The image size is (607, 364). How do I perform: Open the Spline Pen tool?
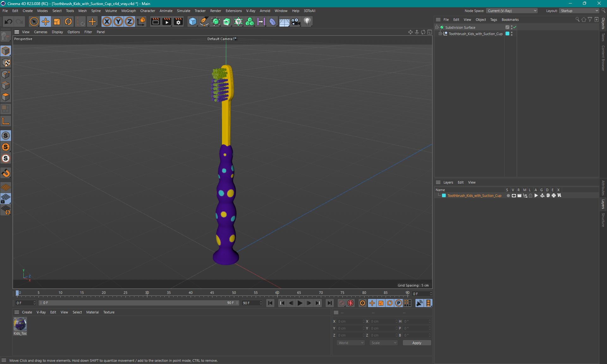tap(204, 21)
